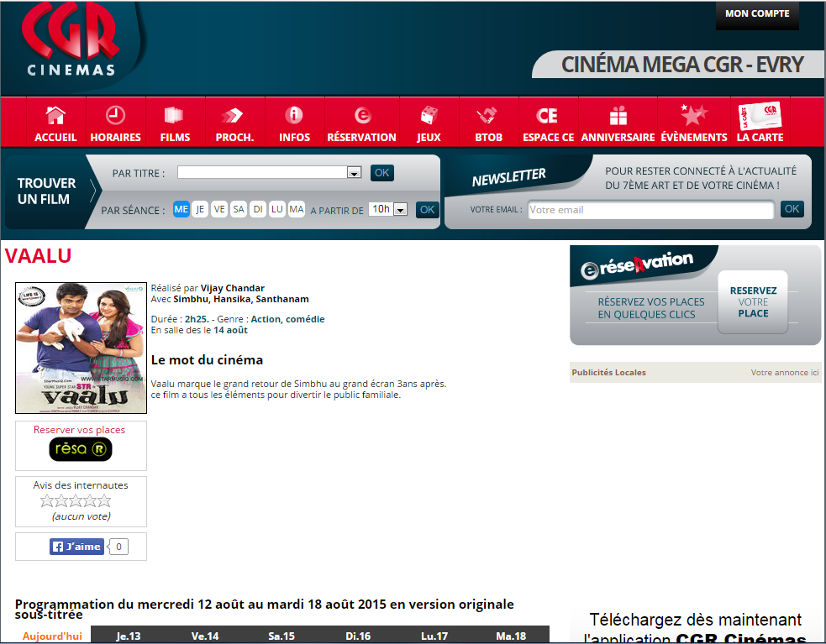Click the VAALU film title

point(38,256)
